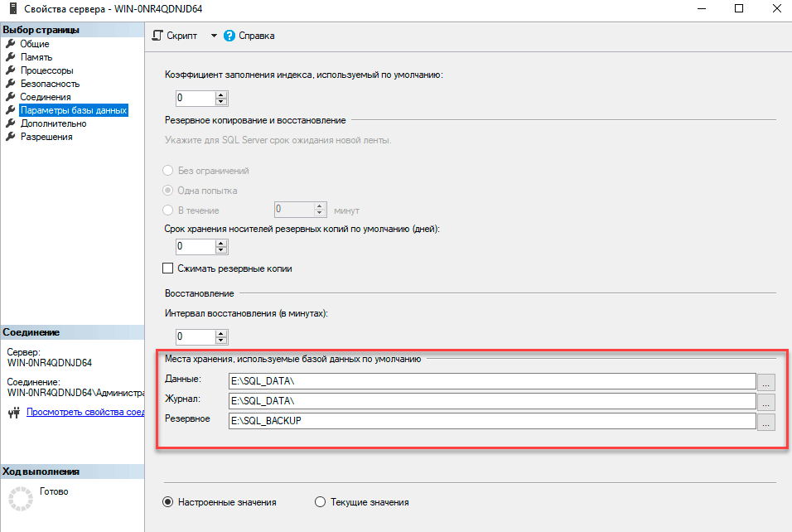Expand the Скрипт dropdown arrow
This screenshot has height=532, width=792.
[213, 36]
